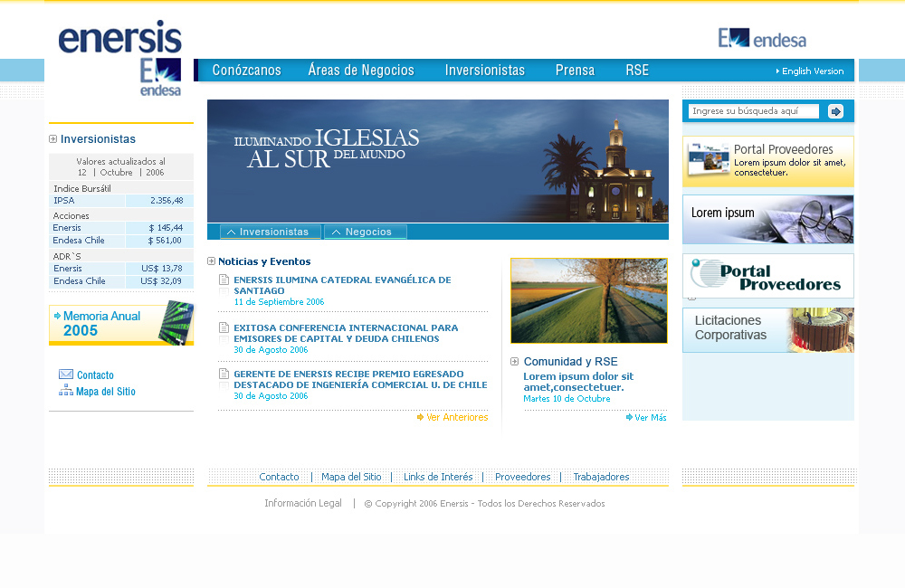The image size is (905, 588).
Task: Click document icon beside Catedral Evangélica news
Action: pos(224,280)
